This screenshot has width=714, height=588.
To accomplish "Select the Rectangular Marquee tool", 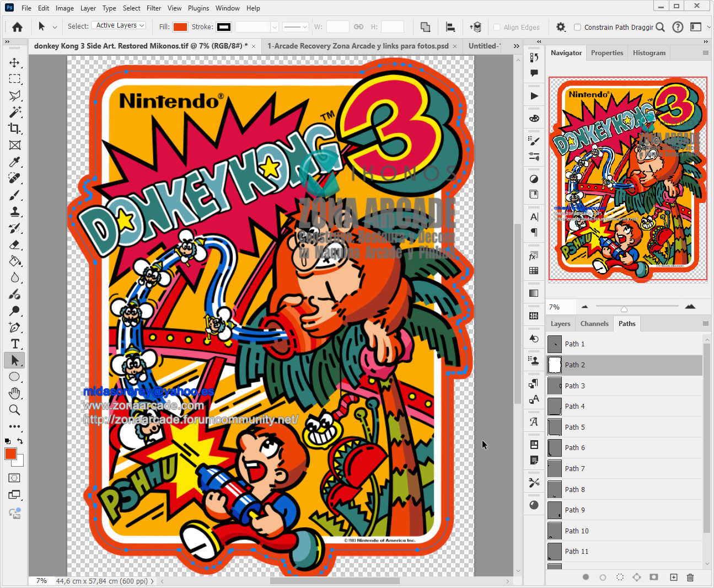I will point(15,79).
